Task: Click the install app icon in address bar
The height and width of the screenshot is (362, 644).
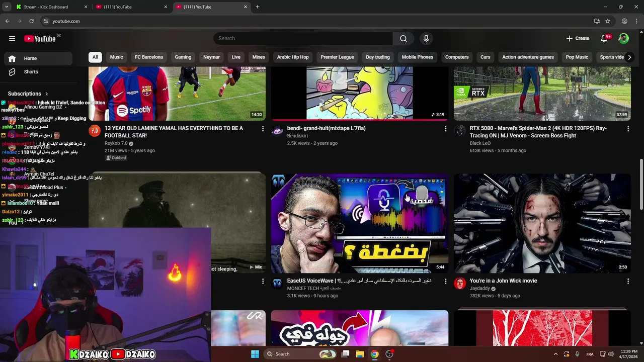Action: (597, 21)
